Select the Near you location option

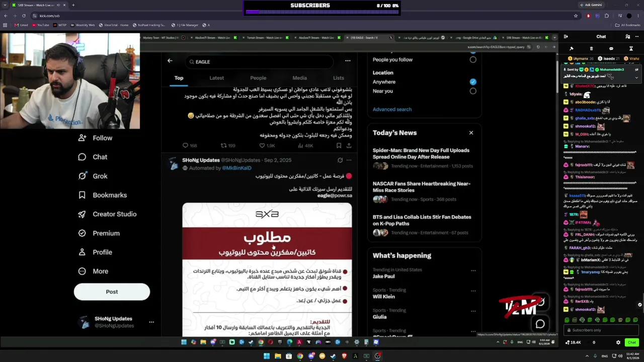pos(473,91)
